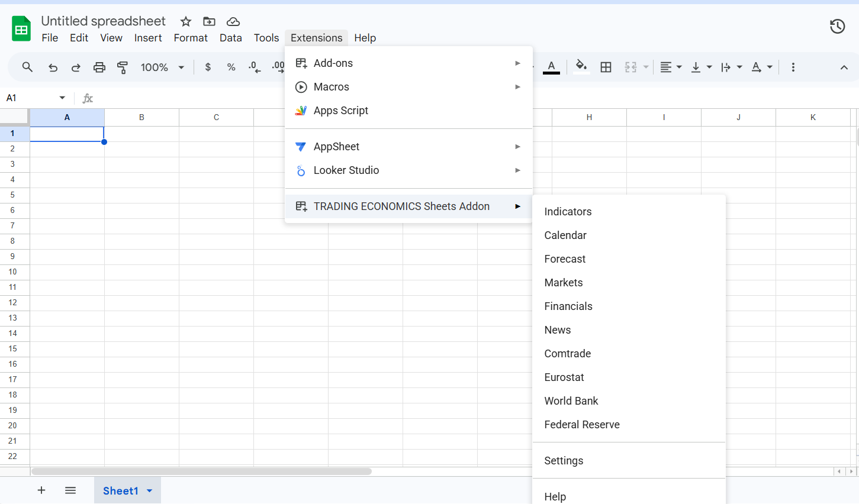This screenshot has height=504, width=859.
Task: Switch to the Sheet1 tab
Action: [121, 491]
